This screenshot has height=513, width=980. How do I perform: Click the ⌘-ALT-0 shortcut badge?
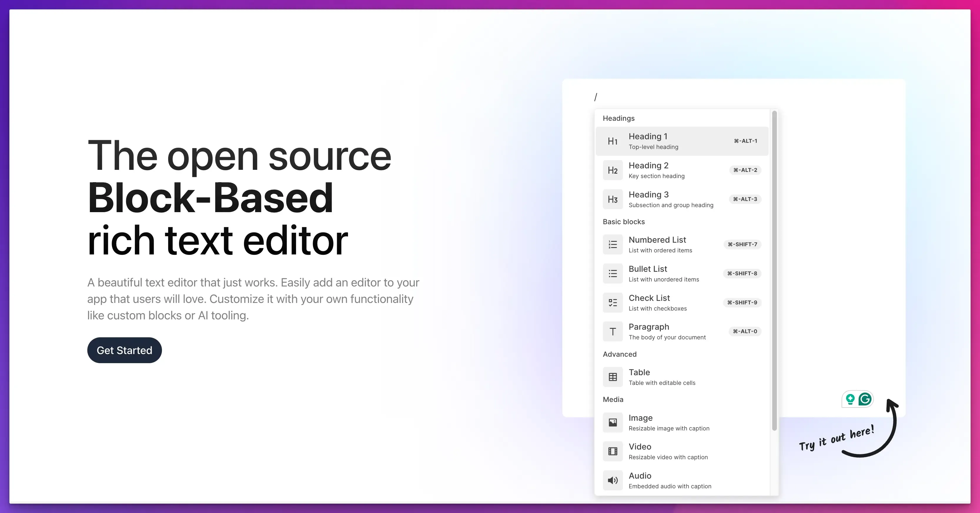tap(745, 331)
